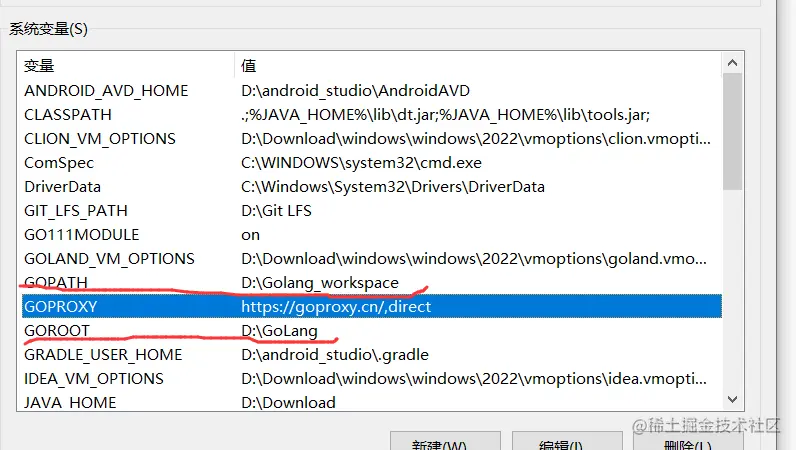Click the scroll down arrow of variable list
Screen dimensions: 796x450
click(732, 399)
